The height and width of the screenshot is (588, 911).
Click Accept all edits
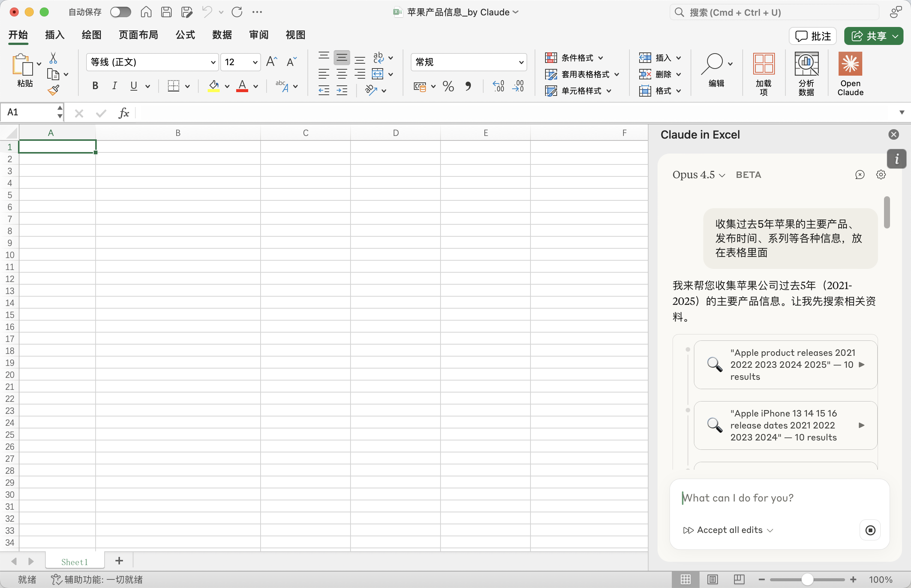pyautogui.click(x=730, y=530)
